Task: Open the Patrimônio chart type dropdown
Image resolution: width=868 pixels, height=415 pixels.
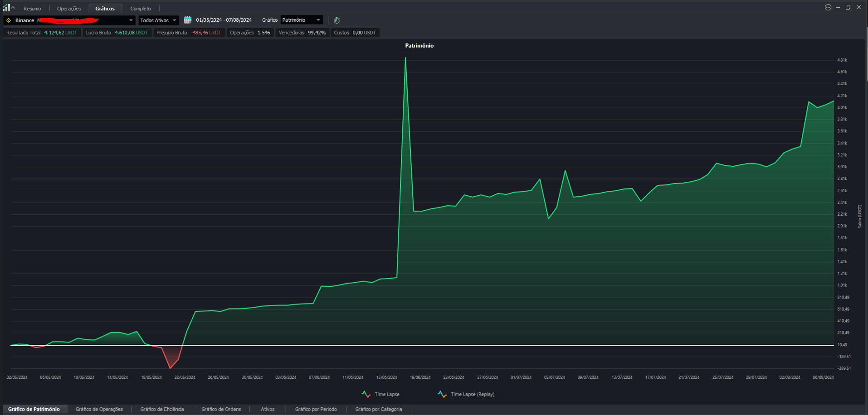Action: [302, 20]
